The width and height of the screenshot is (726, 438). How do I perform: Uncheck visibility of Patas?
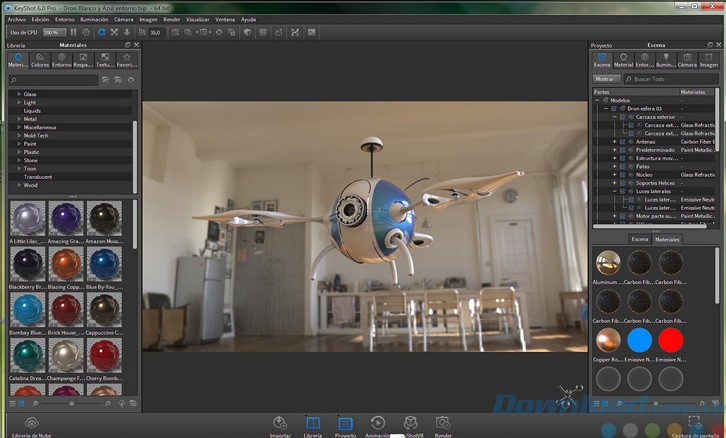click(x=622, y=166)
